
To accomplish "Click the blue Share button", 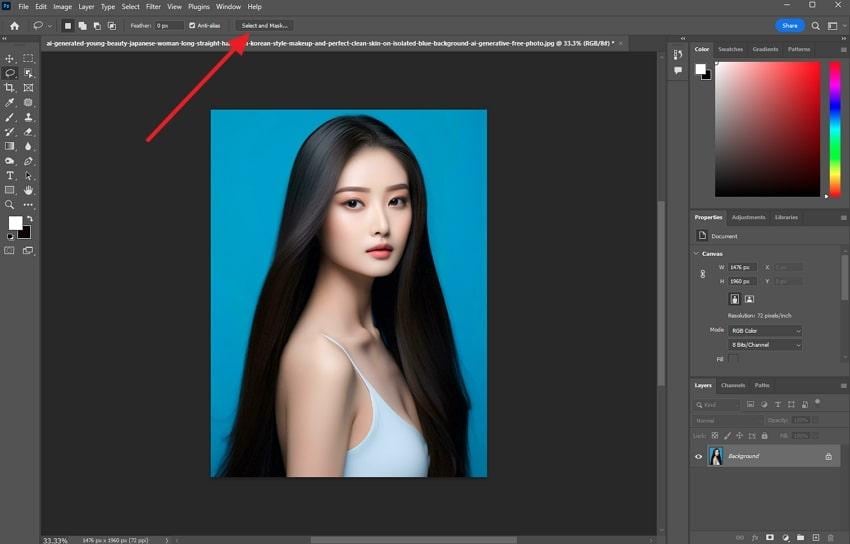I will (x=789, y=25).
